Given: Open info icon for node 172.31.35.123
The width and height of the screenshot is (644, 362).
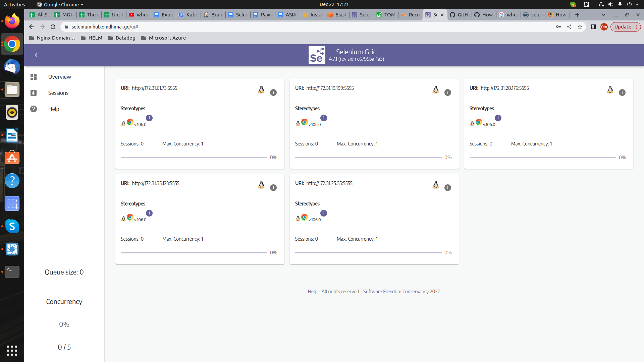Looking at the screenshot, I should pos(273,188).
